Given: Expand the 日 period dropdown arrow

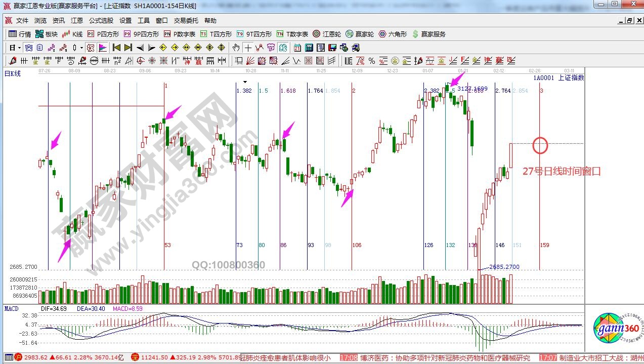Looking at the screenshot, I should point(19,48).
